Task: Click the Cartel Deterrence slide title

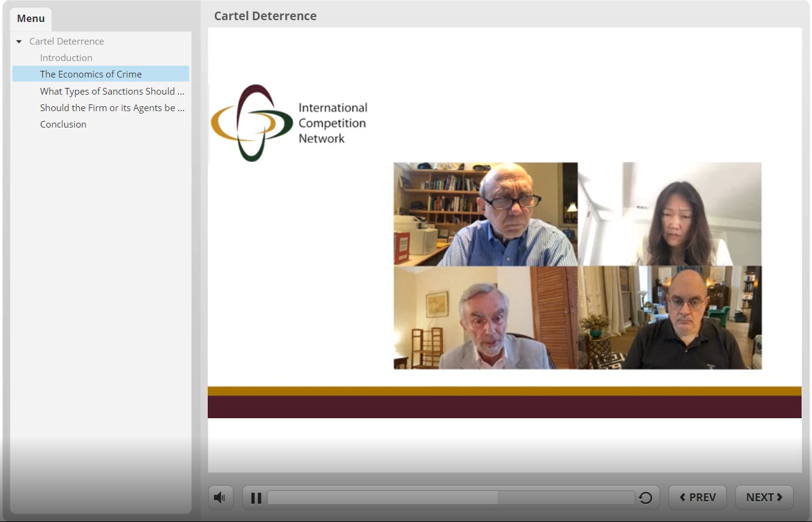Action: tap(265, 16)
